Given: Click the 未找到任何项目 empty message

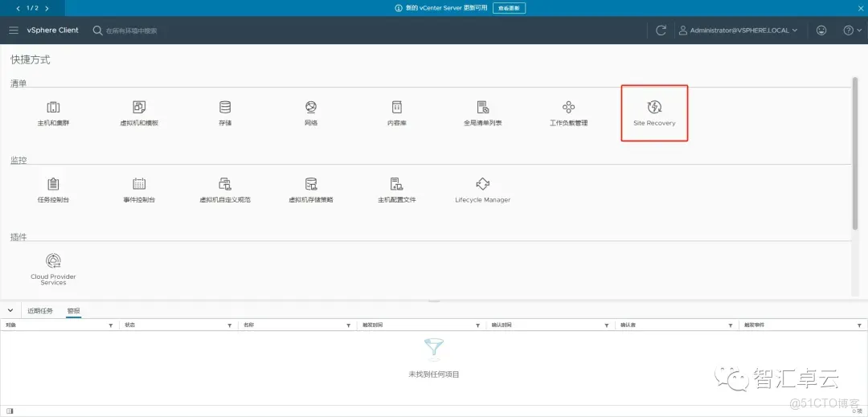Looking at the screenshot, I should [x=434, y=374].
